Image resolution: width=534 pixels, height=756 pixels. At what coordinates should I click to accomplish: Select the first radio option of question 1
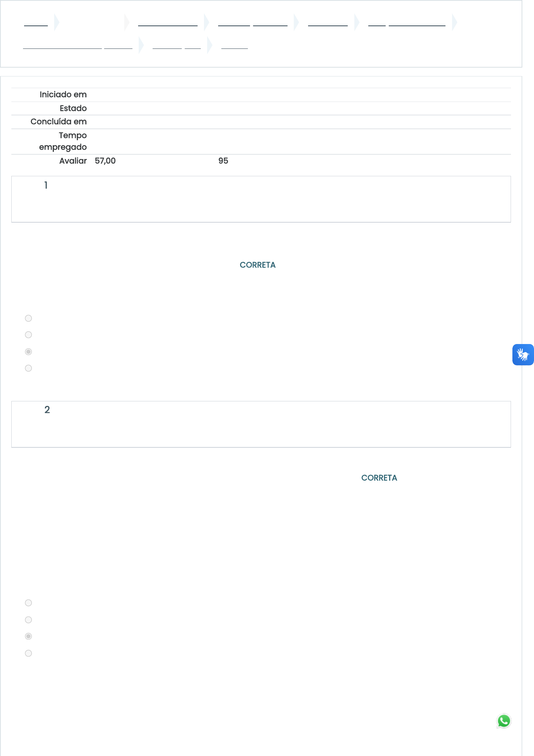29,318
